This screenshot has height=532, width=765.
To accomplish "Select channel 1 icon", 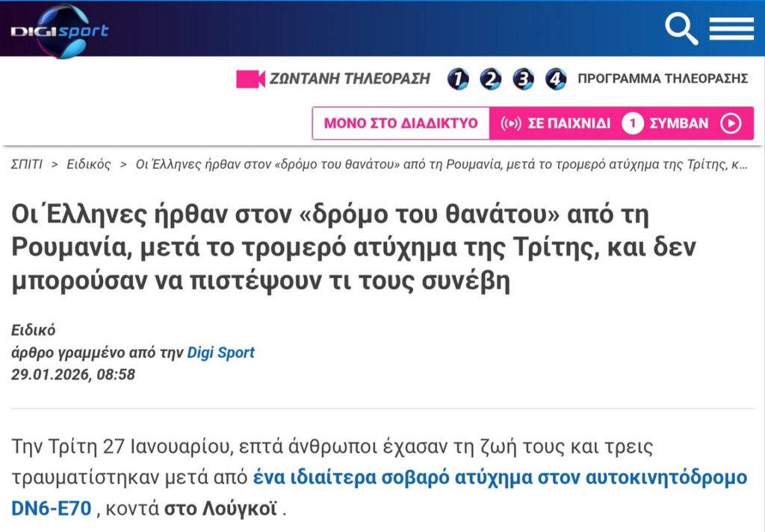I will [457, 79].
